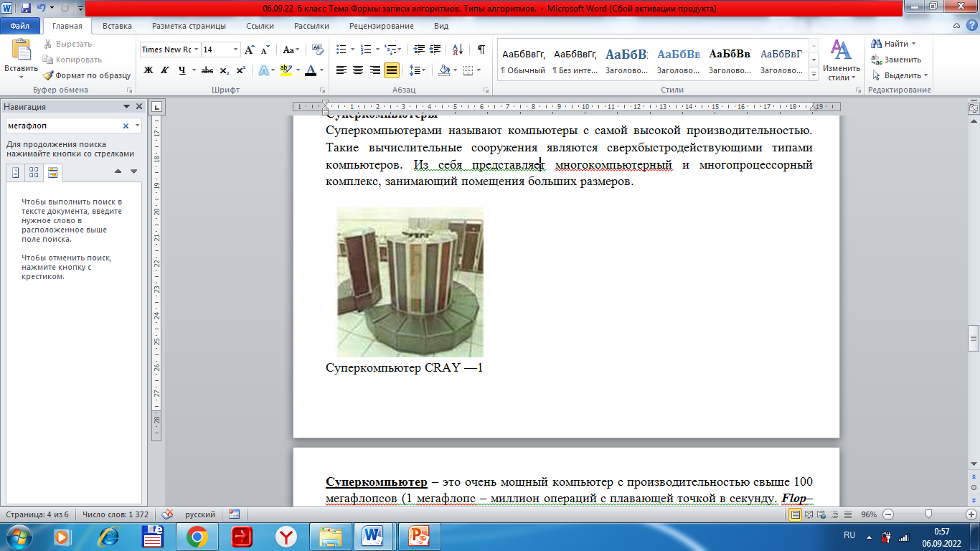Apply numbered list

click(x=365, y=50)
